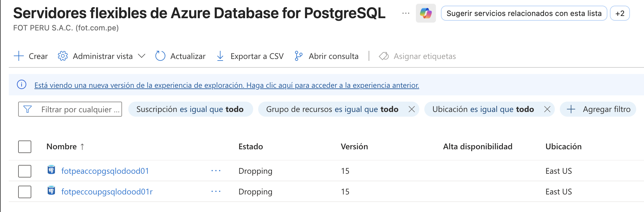The width and height of the screenshot is (644, 212).
Task: Click the PostgreSQL icon for fotpeaccopgsqlodood01
Action: (51, 170)
